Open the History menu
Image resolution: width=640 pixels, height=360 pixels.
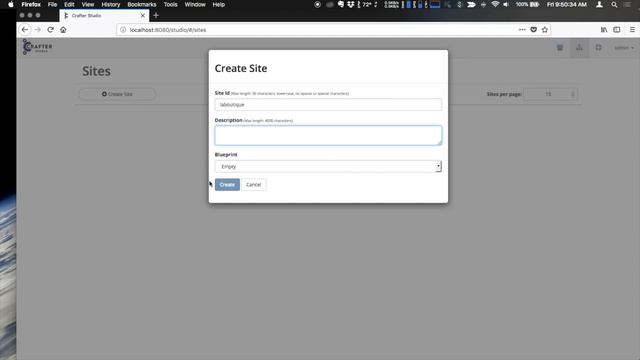click(x=111, y=4)
